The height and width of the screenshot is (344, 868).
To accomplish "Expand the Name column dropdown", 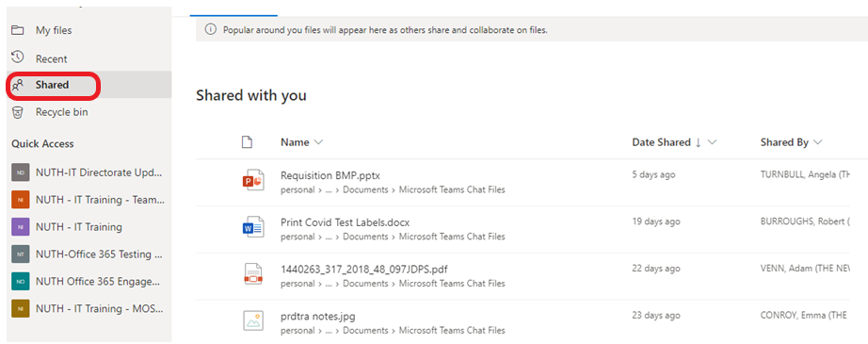I will coord(318,142).
